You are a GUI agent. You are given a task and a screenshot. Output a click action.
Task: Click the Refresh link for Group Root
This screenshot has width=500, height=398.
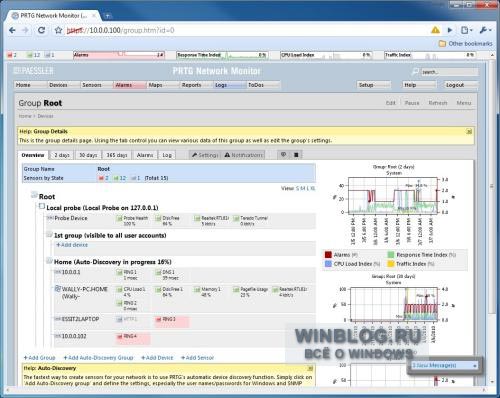pos(438,103)
